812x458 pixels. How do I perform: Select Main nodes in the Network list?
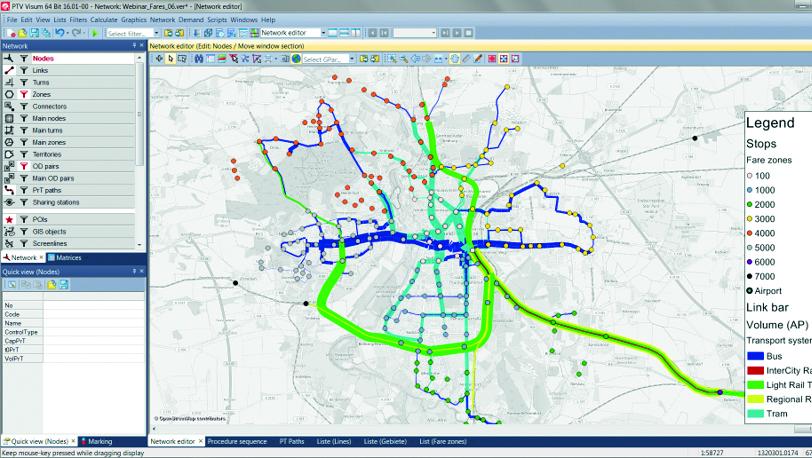(49, 119)
